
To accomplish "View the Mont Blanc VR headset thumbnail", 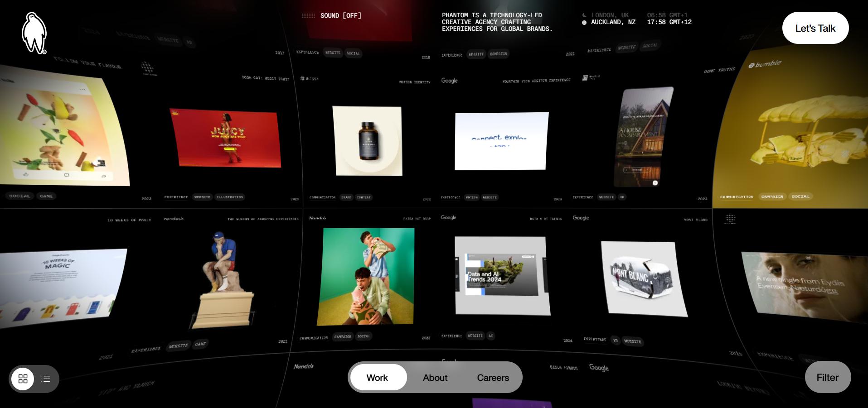I will coord(644,278).
